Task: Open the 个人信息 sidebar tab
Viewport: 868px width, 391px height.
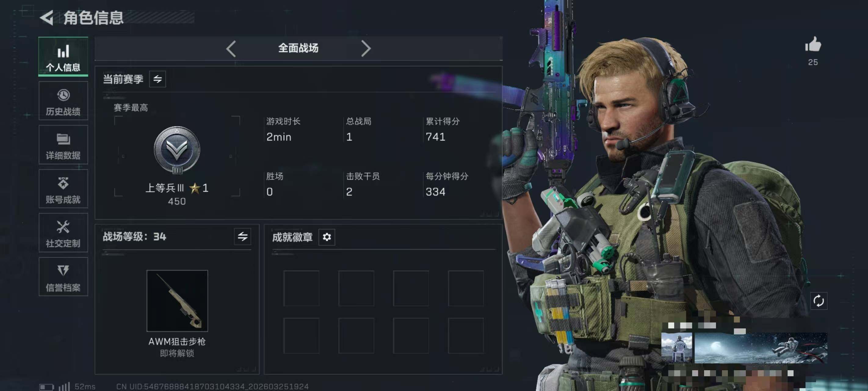Action: [63, 57]
